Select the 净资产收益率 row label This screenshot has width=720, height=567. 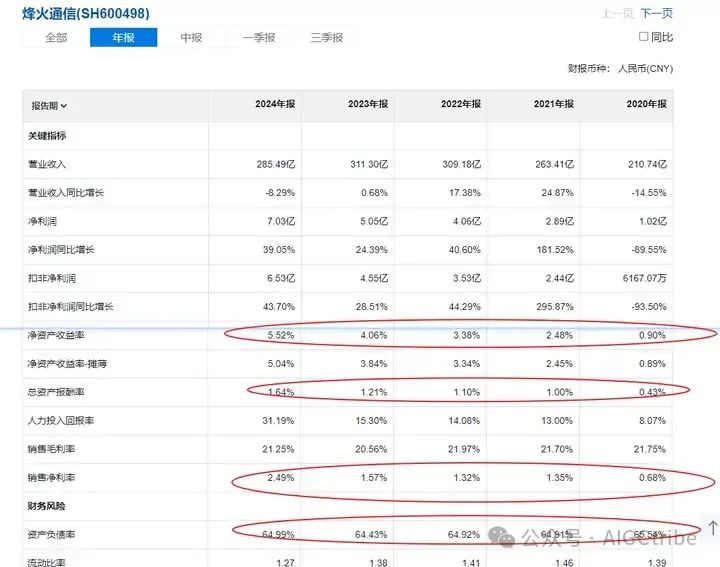[56, 335]
